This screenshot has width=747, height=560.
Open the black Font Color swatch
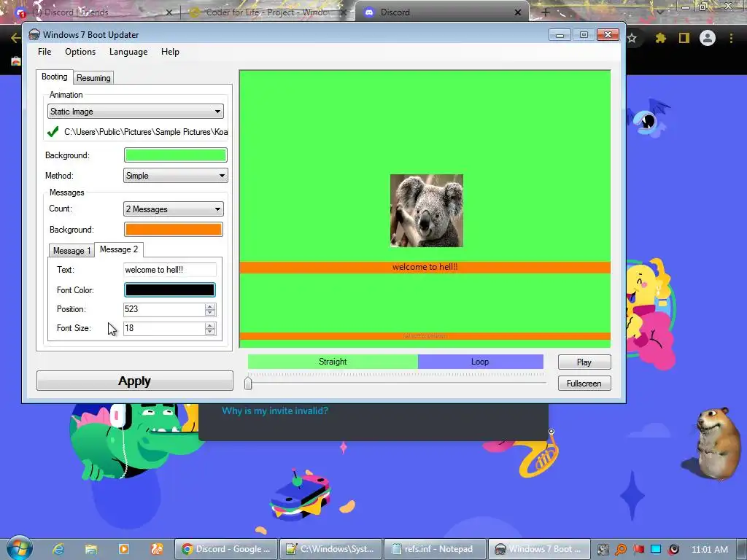(169, 290)
